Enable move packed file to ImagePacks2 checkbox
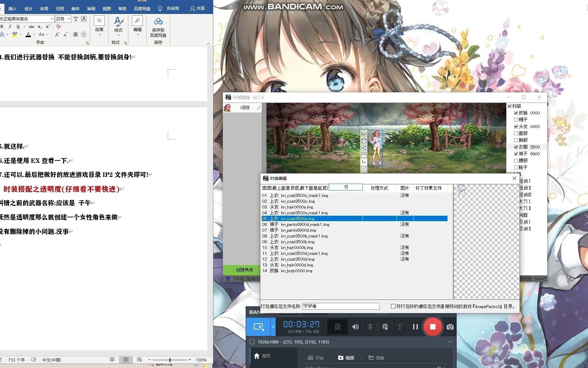Screen dimensions: 588x368 click(x=393, y=306)
